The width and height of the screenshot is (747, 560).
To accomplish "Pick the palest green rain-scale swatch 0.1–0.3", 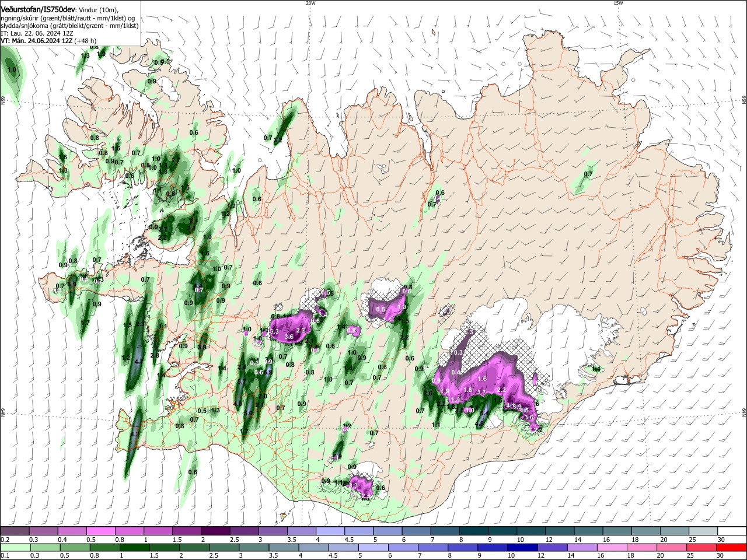I will [x=15, y=547].
